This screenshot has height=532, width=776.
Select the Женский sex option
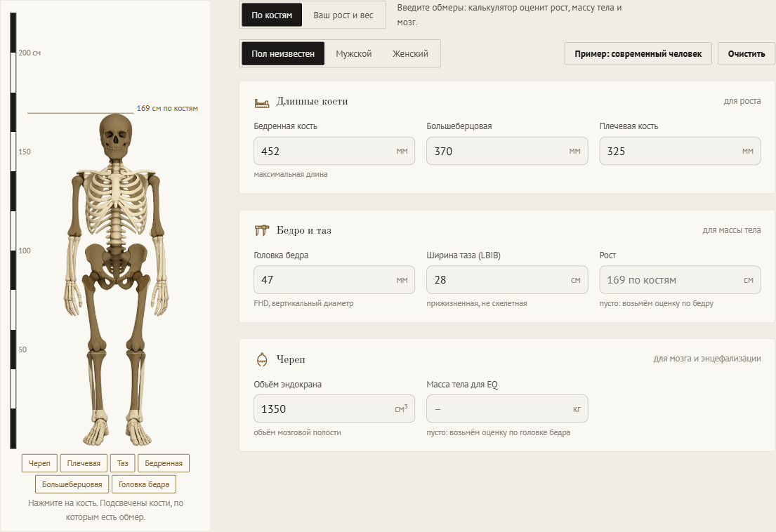(410, 53)
